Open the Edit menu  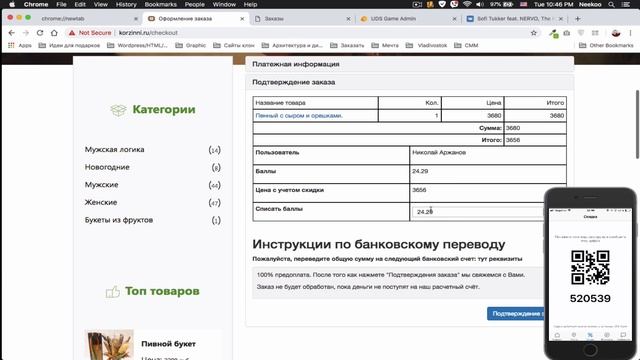pyautogui.click(x=80, y=4)
